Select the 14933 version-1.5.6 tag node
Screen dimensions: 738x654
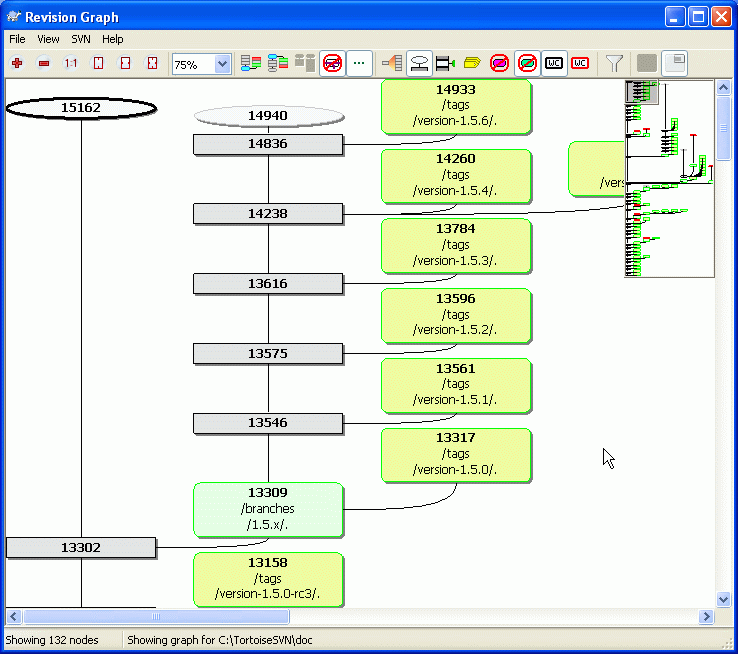(x=456, y=106)
